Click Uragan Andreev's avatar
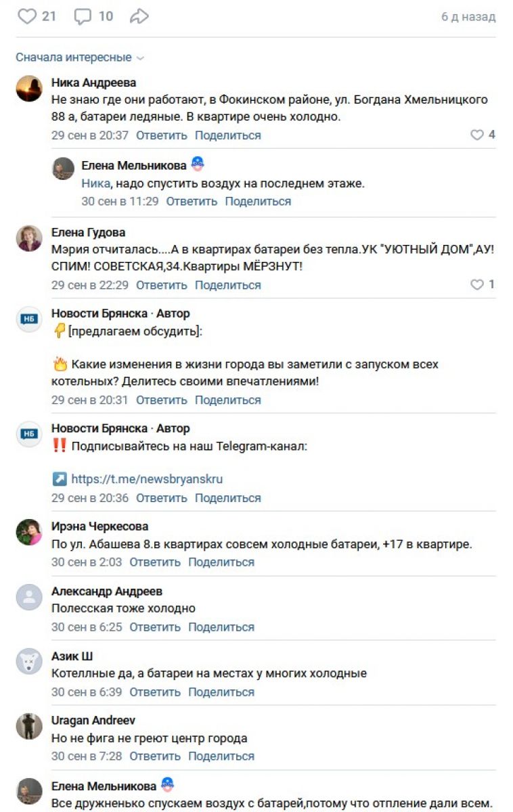 click(29, 726)
